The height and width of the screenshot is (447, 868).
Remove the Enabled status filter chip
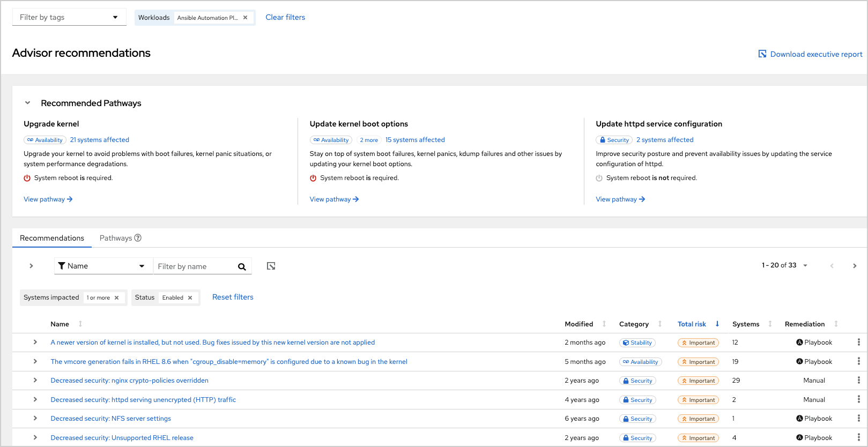coord(190,298)
